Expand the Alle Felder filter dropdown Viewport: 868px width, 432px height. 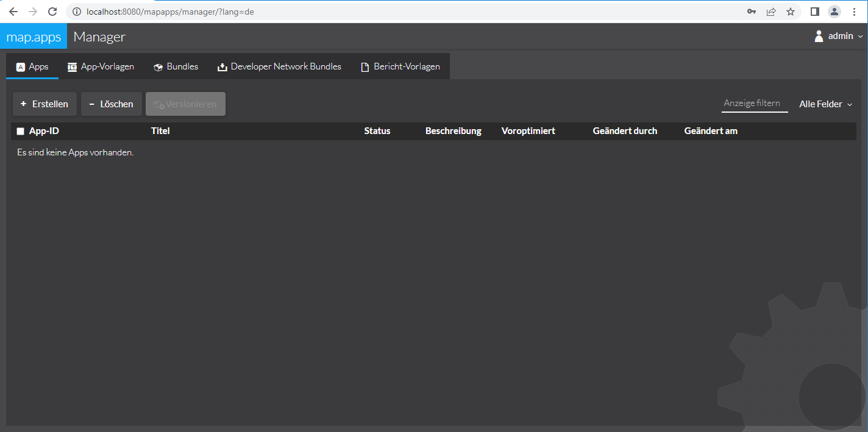click(825, 104)
